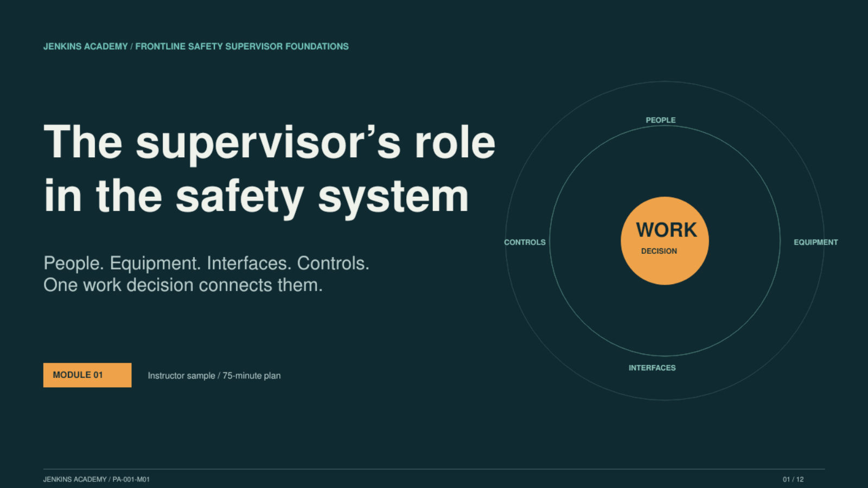Click the orange MODULE 01 badge

(x=87, y=375)
